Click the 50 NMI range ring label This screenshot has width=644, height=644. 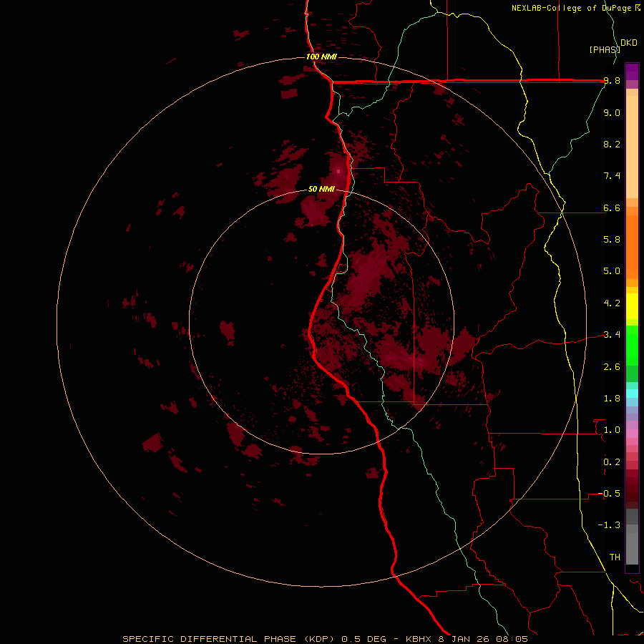point(321,190)
